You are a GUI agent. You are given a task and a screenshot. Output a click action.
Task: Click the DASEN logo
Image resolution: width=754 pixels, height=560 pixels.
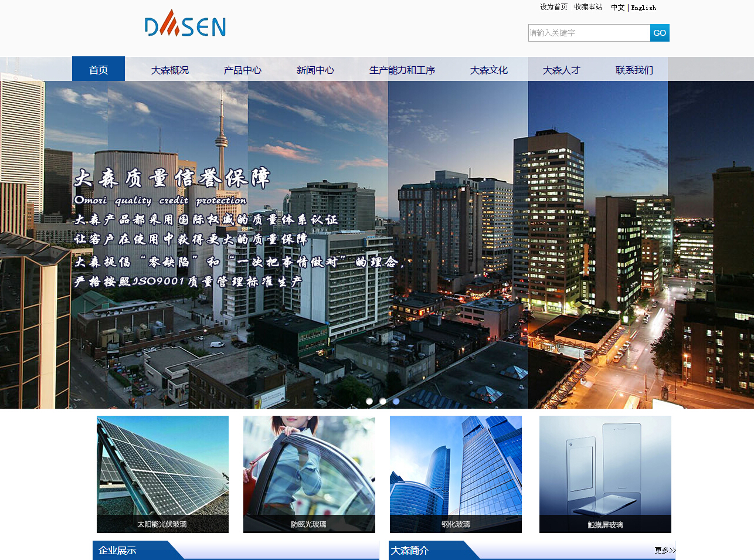185,25
